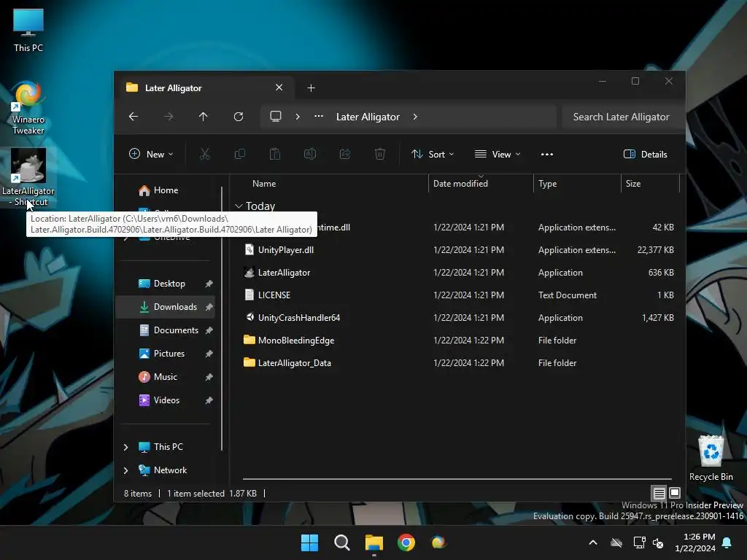Image resolution: width=747 pixels, height=560 pixels.
Task: Open the View dropdown
Action: tap(498, 155)
